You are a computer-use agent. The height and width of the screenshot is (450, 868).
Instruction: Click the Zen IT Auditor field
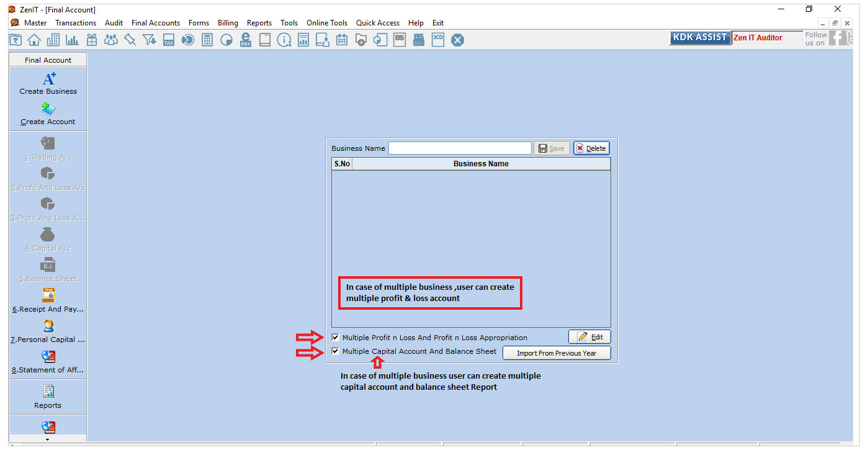coord(767,38)
